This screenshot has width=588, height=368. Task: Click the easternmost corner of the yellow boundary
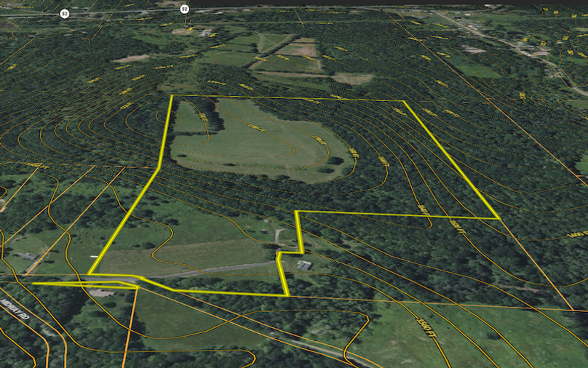click(498, 217)
